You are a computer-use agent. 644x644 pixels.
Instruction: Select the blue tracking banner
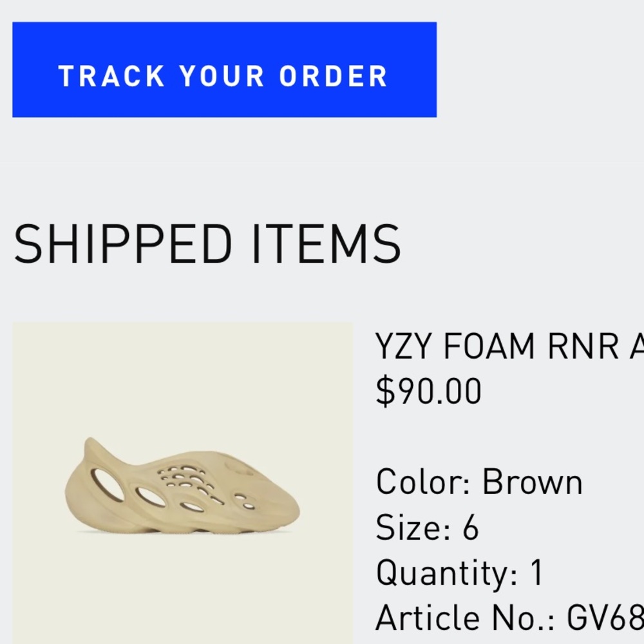tap(223, 68)
